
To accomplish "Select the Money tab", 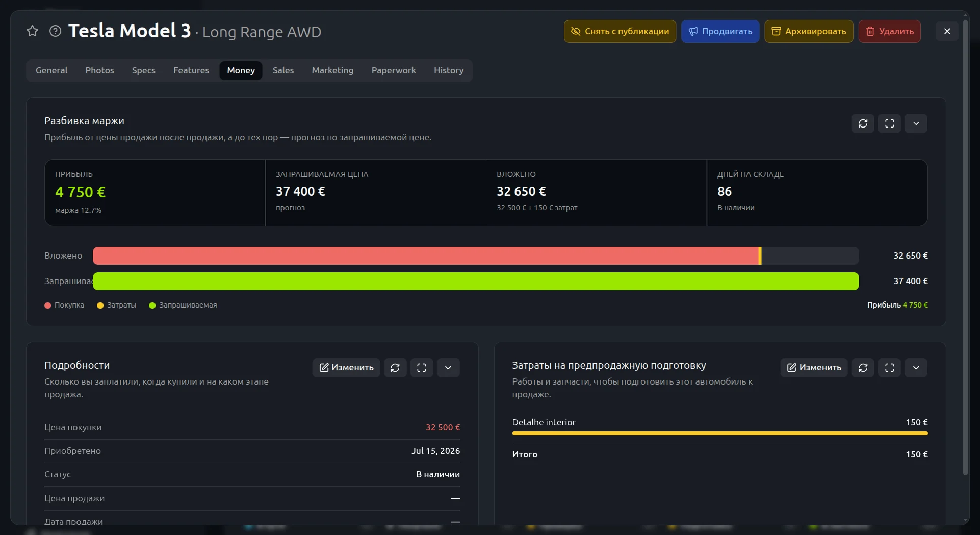I will tap(241, 70).
